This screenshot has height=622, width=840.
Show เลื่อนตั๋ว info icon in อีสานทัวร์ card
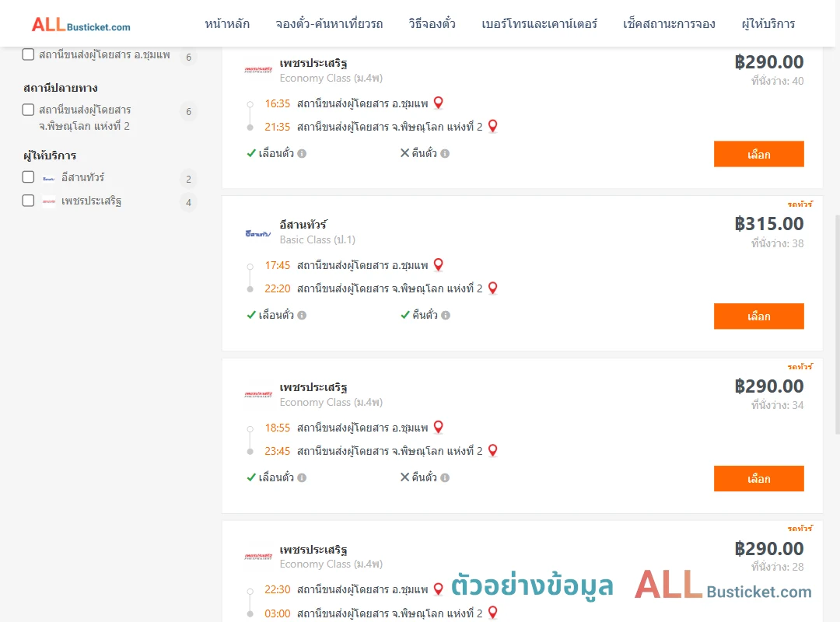coord(302,316)
